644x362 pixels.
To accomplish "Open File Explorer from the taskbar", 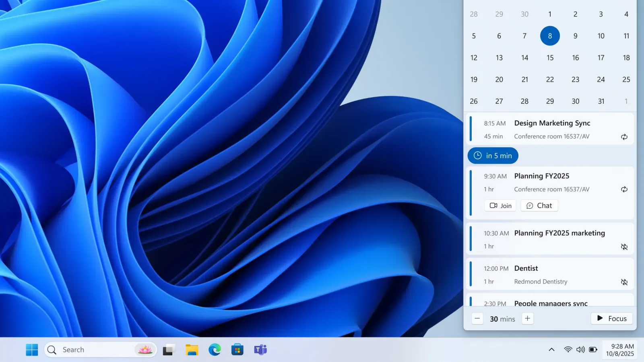I will click(x=192, y=350).
